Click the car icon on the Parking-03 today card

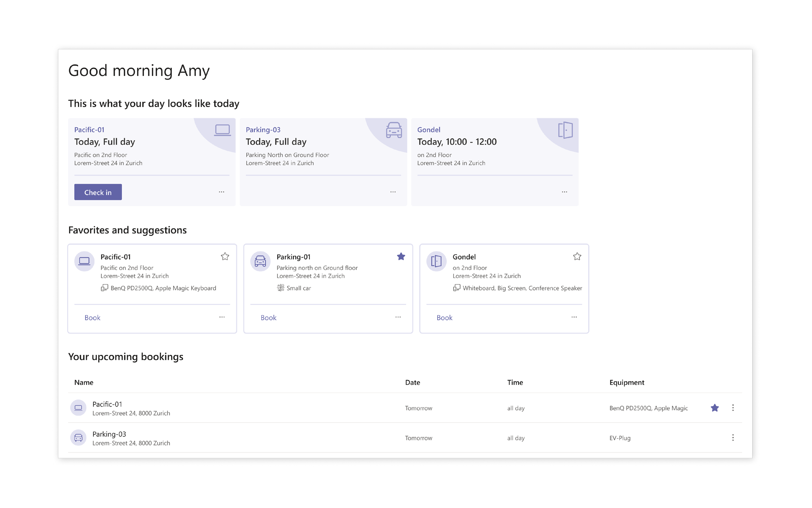(394, 130)
